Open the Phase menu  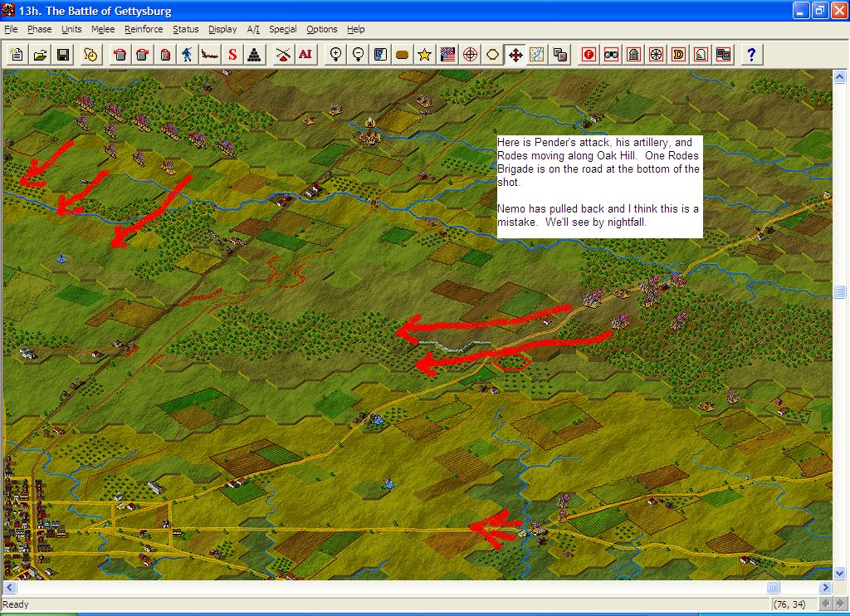click(x=40, y=29)
